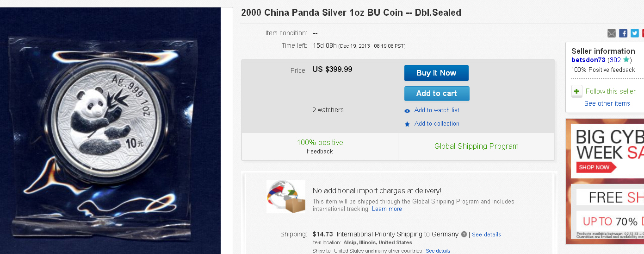Click the Global Shipping globe and box icon
The height and width of the screenshot is (254, 644).
[x=286, y=197]
